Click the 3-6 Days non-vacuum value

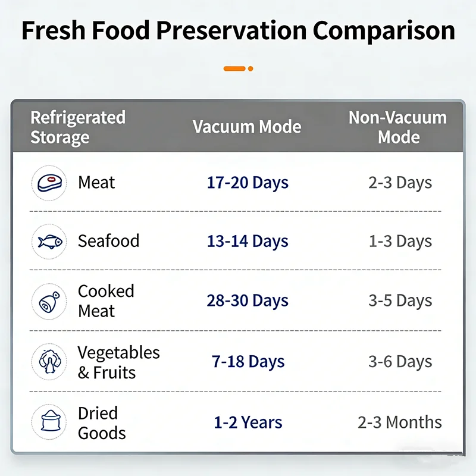(400, 362)
